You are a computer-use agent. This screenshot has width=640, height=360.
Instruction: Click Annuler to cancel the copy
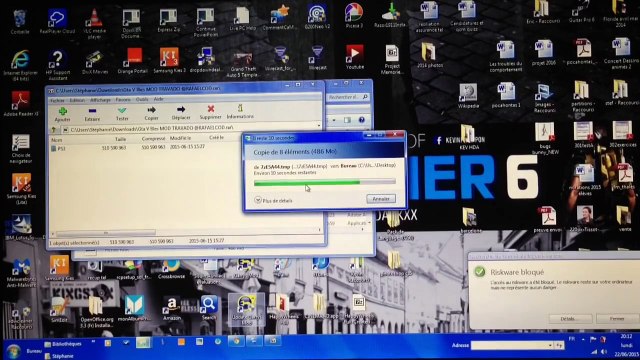pos(381,199)
